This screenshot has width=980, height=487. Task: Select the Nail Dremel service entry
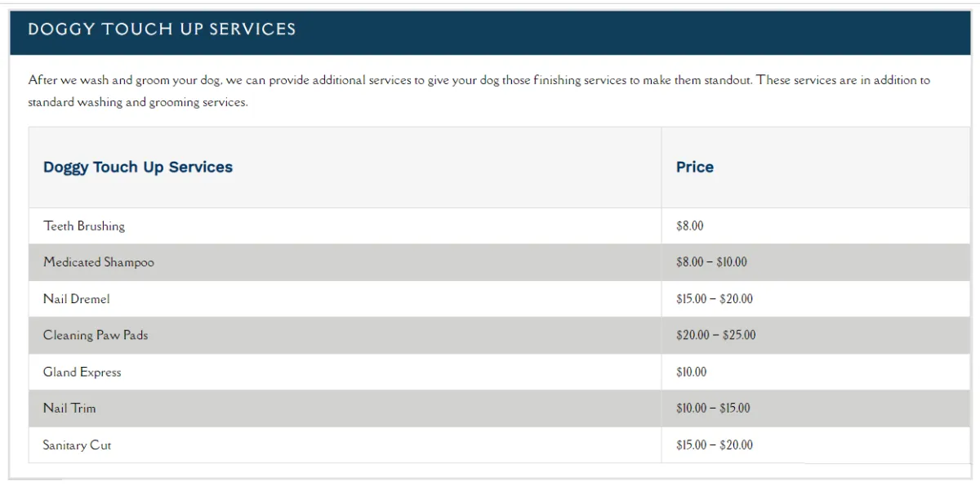77,299
